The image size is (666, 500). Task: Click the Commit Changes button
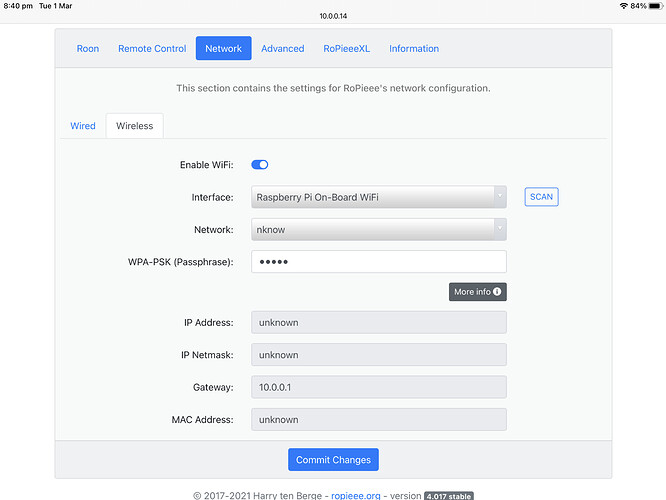(333, 460)
